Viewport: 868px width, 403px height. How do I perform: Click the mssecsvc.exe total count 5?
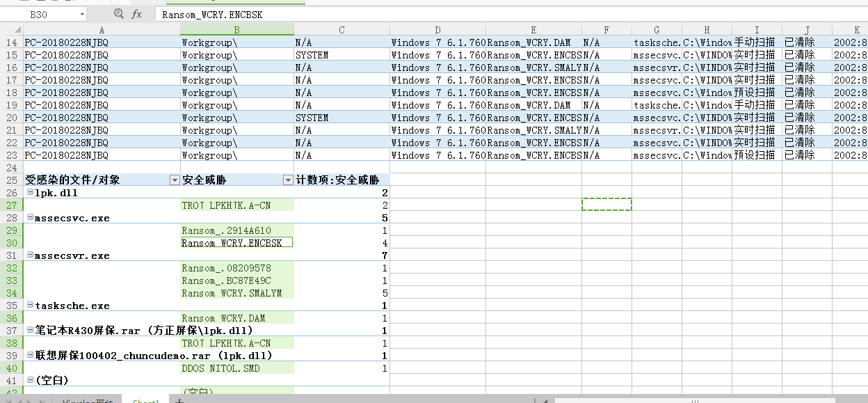[x=341, y=218]
